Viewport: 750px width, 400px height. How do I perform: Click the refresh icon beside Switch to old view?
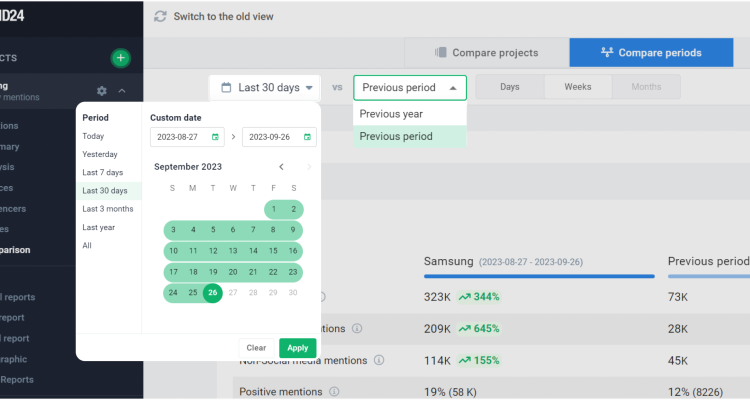point(161,17)
